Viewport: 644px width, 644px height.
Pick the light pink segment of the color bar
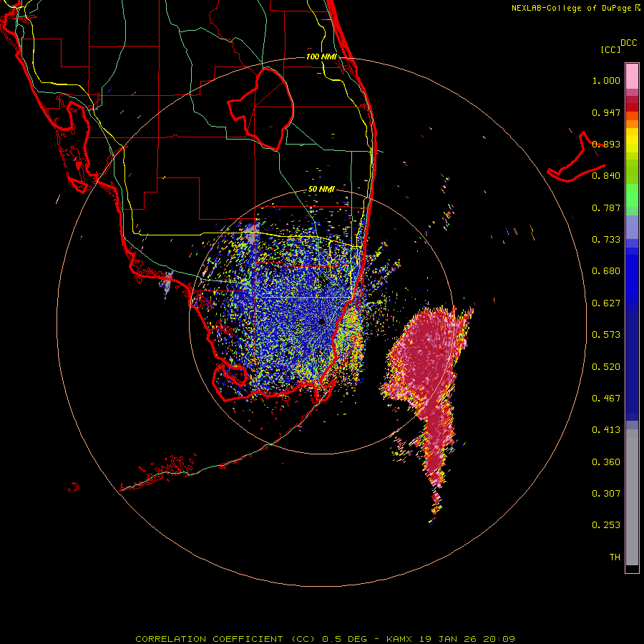(632, 76)
